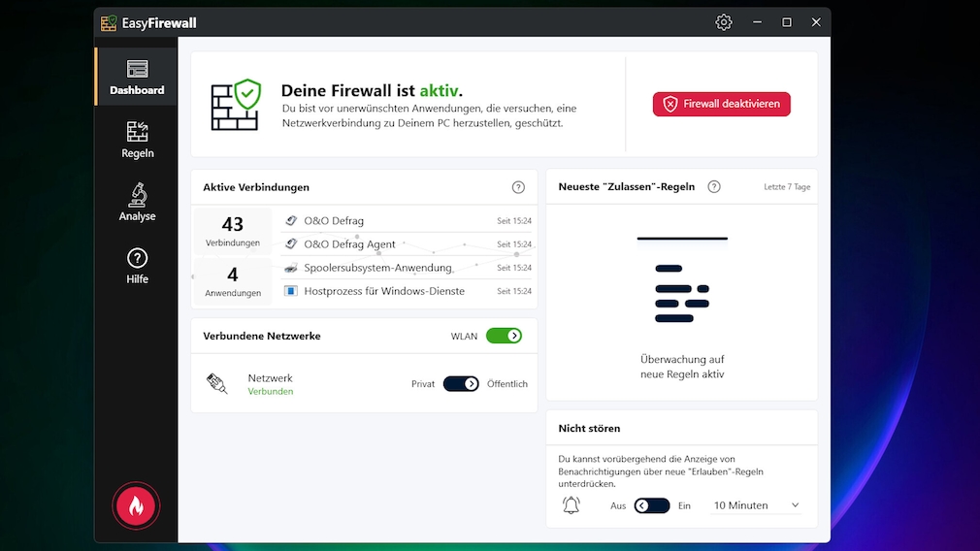Click the bell icon in Nicht stören
The width and height of the screenshot is (980, 551).
tap(572, 505)
